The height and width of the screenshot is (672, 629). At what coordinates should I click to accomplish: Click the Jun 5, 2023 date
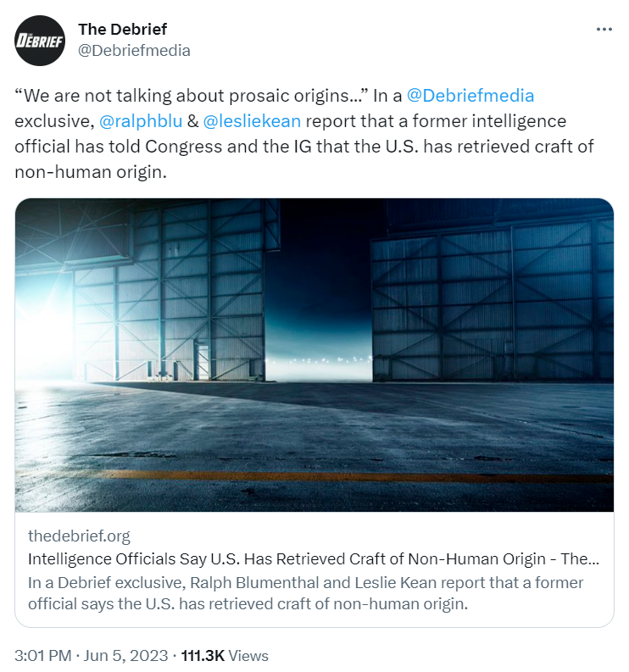pyautogui.click(x=125, y=655)
